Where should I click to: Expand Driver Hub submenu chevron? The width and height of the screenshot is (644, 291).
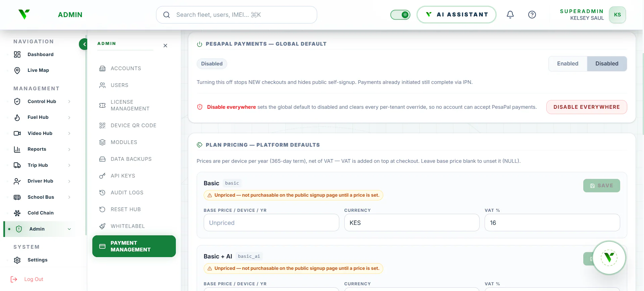tap(69, 181)
